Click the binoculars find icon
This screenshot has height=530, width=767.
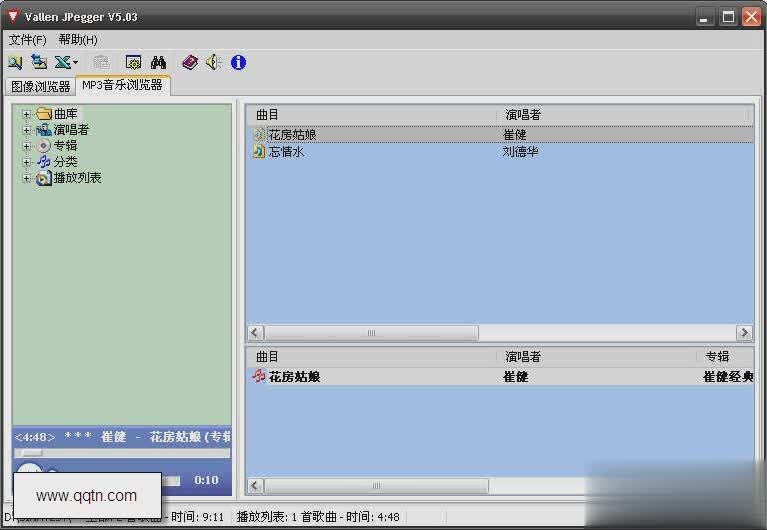[158, 62]
